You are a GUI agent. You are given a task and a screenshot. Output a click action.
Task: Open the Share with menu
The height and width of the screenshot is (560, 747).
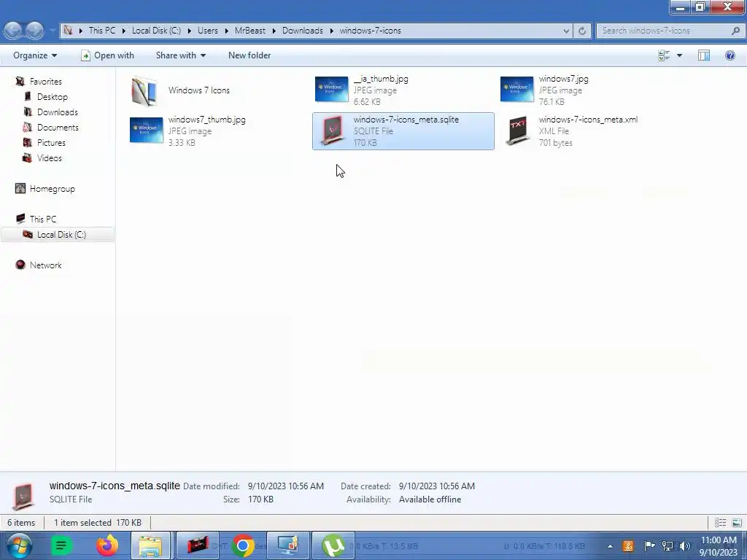coord(181,55)
